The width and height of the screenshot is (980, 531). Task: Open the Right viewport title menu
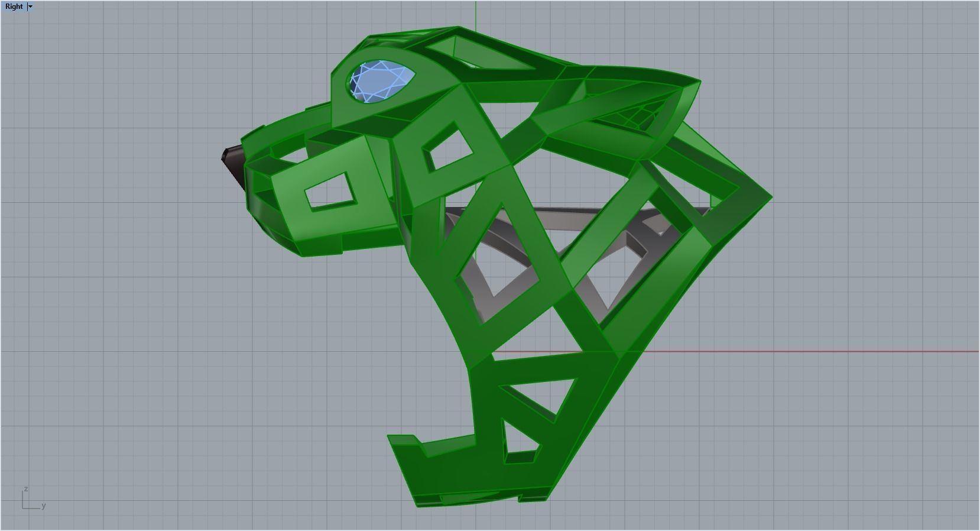click(x=14, y=7)
